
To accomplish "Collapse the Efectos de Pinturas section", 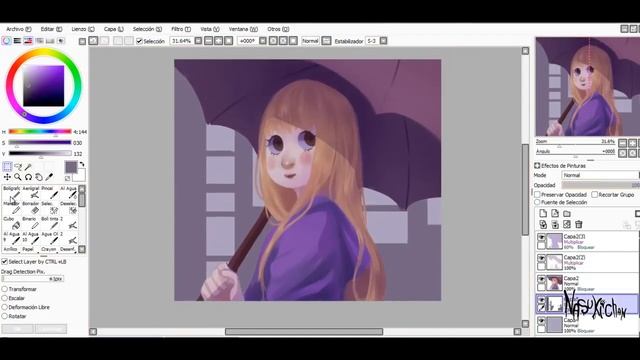I will (537, 166).
